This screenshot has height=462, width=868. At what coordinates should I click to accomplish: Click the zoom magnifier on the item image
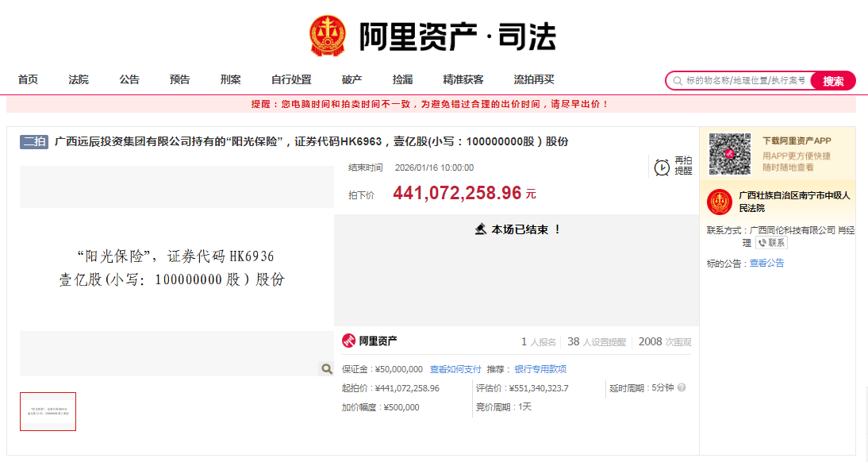[x=326, y=368]
